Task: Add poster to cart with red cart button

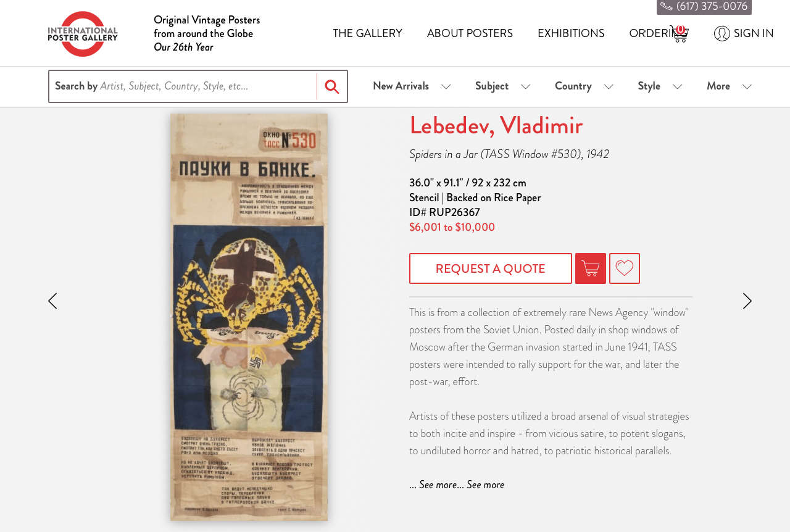Action: tap(591, 268)
